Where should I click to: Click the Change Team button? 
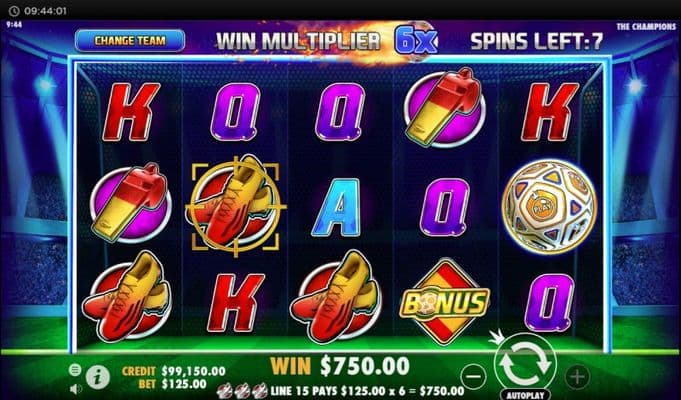pos(130,40)
